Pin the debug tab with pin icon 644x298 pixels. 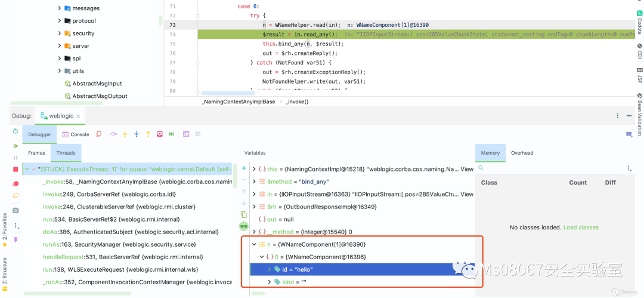click(x=16, y=239)
